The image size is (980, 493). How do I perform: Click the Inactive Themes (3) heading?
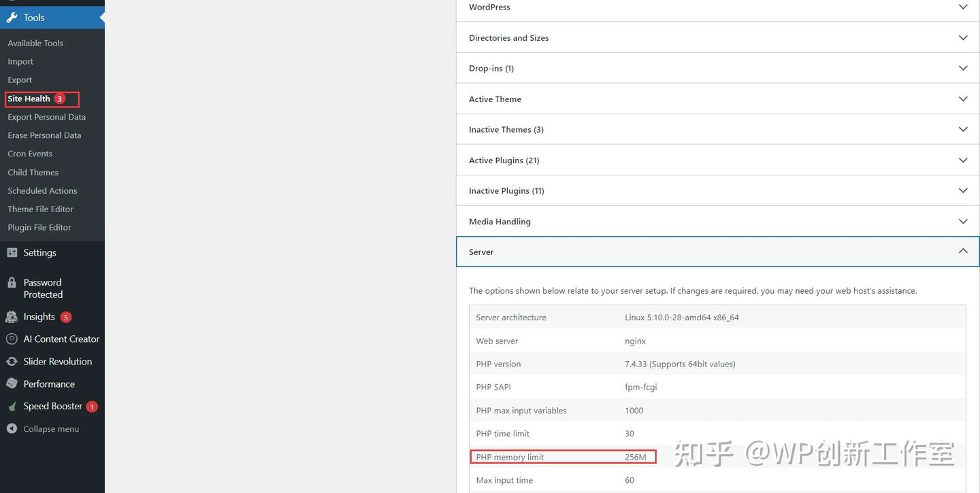[x=506, y=129]
